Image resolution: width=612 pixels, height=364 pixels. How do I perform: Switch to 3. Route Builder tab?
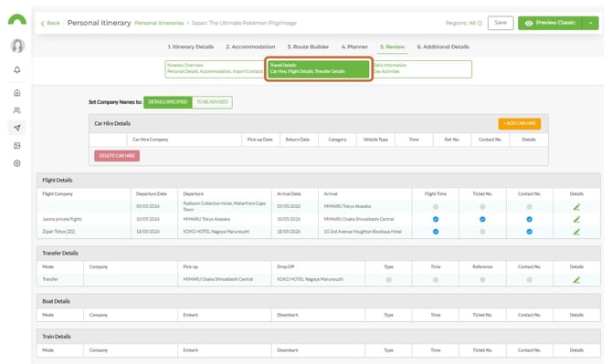[308, 47]
